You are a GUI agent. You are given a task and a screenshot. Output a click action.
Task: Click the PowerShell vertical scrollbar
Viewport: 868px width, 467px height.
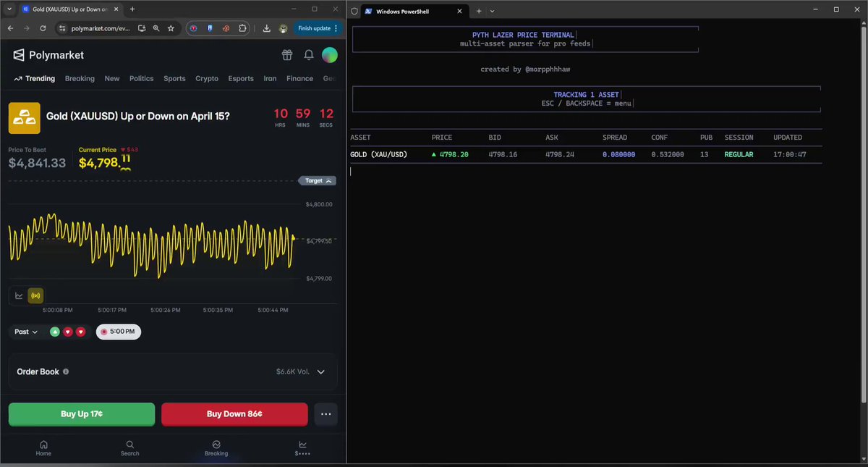point(863,214)
